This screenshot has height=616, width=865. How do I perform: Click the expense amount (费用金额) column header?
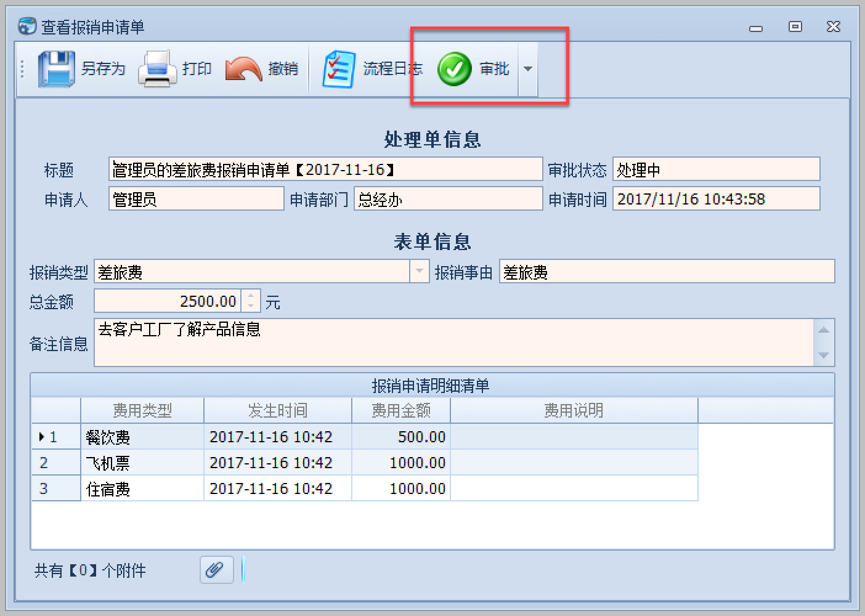[x=400, y=410]
